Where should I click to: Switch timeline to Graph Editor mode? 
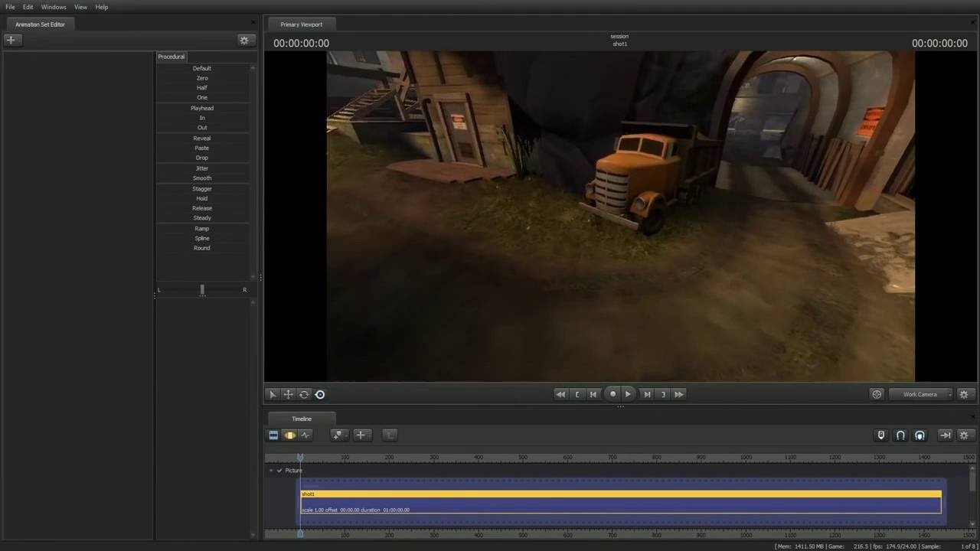(x=305, y=435)
